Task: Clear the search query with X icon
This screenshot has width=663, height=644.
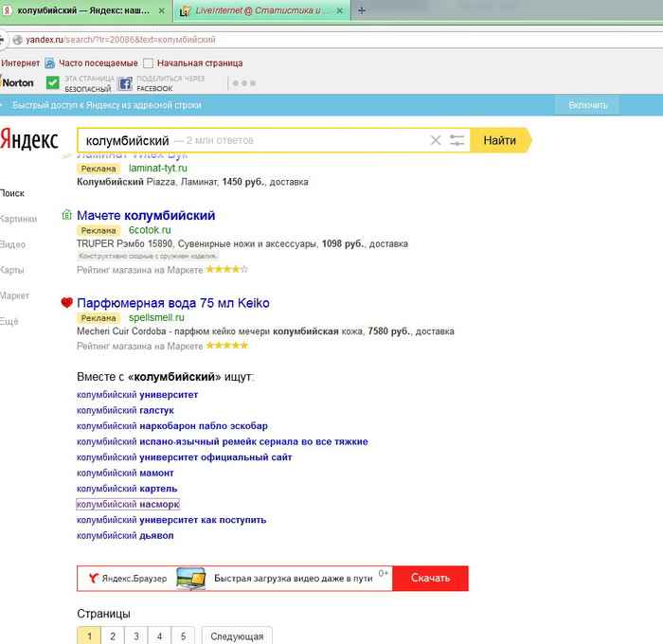Action: (436, 140)
